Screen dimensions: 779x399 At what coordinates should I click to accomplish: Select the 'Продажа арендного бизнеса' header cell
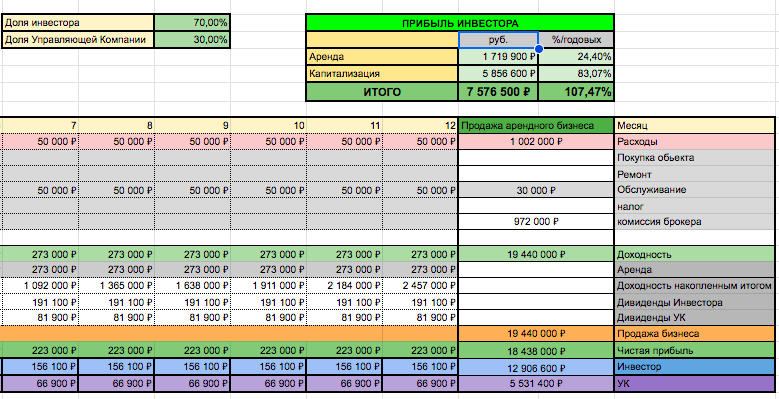click(536, 126)
